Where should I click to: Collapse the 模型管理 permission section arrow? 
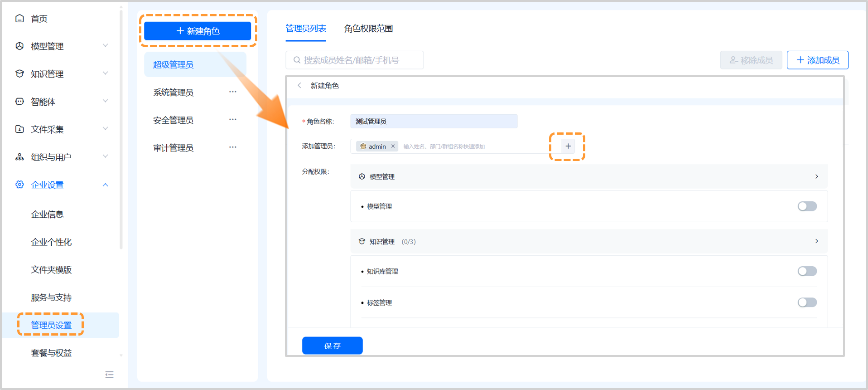816,176
